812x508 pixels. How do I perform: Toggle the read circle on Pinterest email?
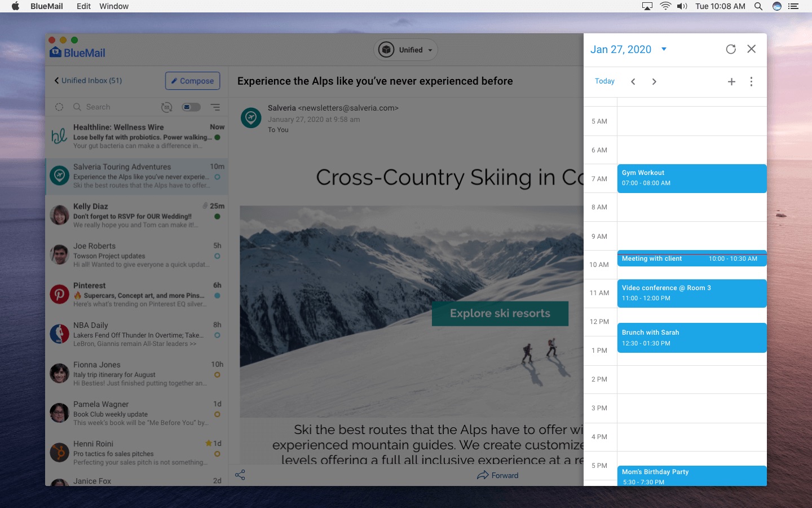tap(217, 295)
